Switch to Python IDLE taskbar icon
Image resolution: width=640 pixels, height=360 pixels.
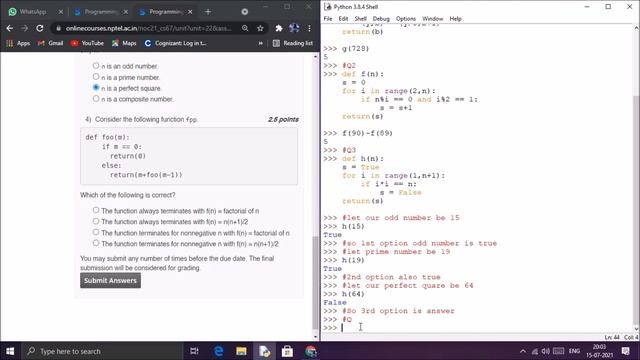point(264,351)
